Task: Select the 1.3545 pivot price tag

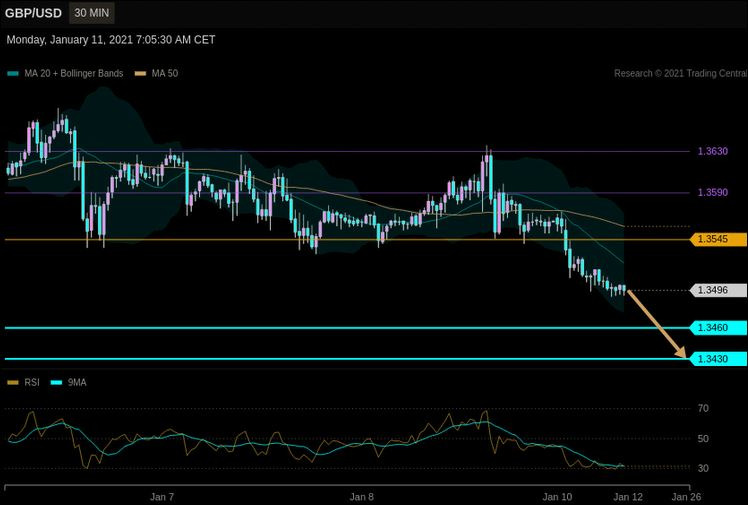Action: (718, 239)
